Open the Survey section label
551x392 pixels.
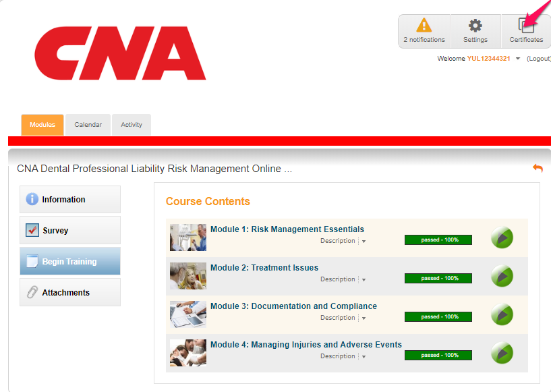point(55,231)
